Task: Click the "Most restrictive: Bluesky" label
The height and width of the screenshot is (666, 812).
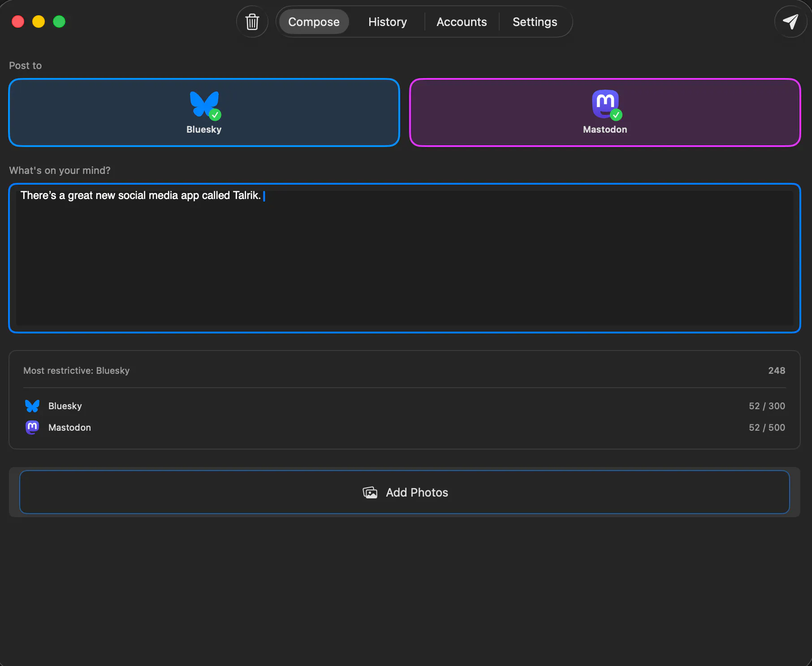Action: 77,371
